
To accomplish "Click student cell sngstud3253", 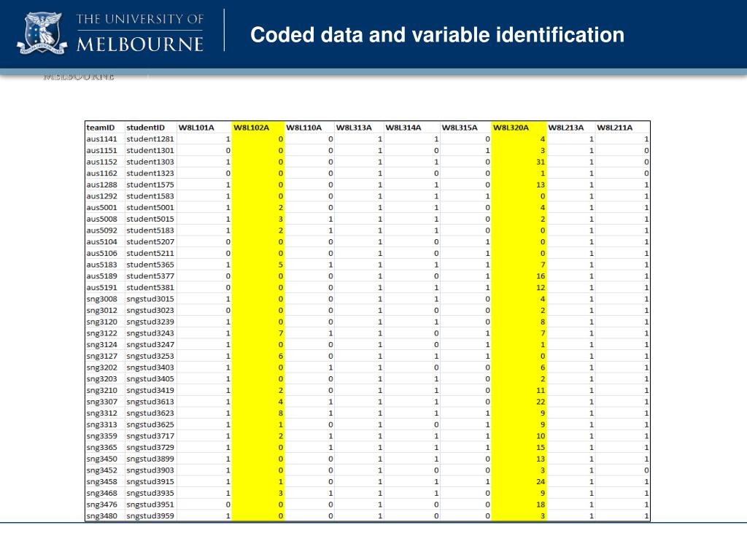I will pyautogui.click(x=150, y=356).
